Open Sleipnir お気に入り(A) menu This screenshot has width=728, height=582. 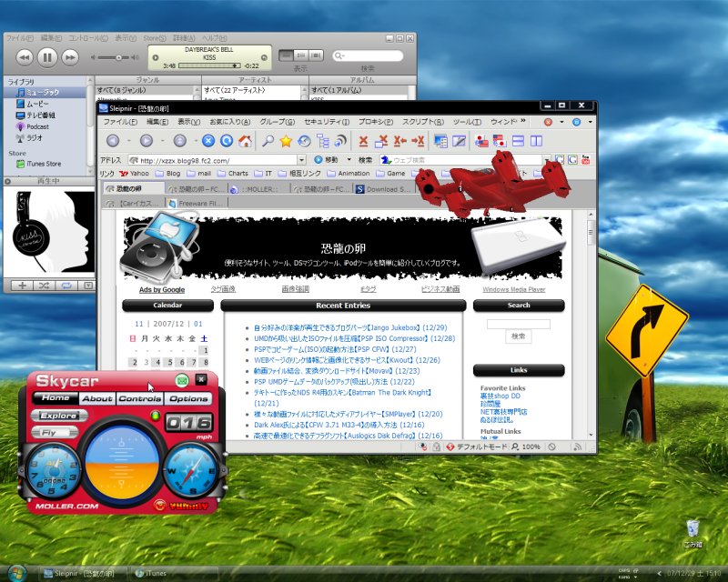click(230, 122)
